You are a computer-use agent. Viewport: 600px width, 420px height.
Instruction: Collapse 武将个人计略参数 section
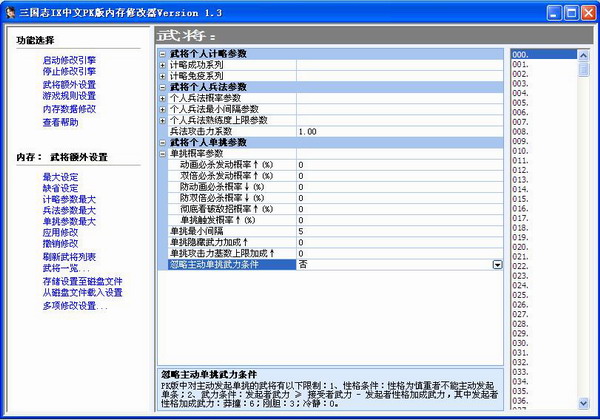point(162,54)
